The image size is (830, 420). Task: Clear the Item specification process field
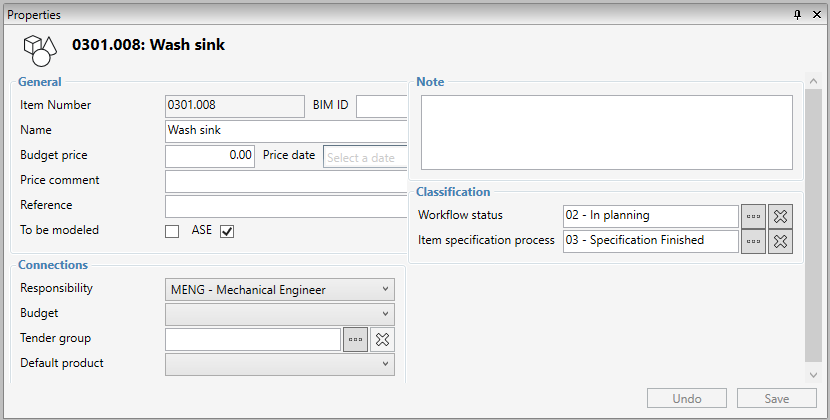click(x=780, y=241)
